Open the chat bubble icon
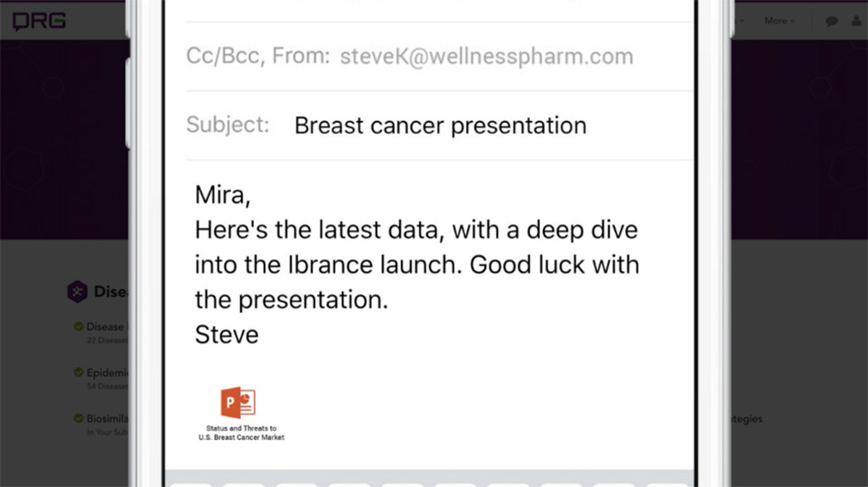Viewport: 868px width, 487px height. [831, 21]
